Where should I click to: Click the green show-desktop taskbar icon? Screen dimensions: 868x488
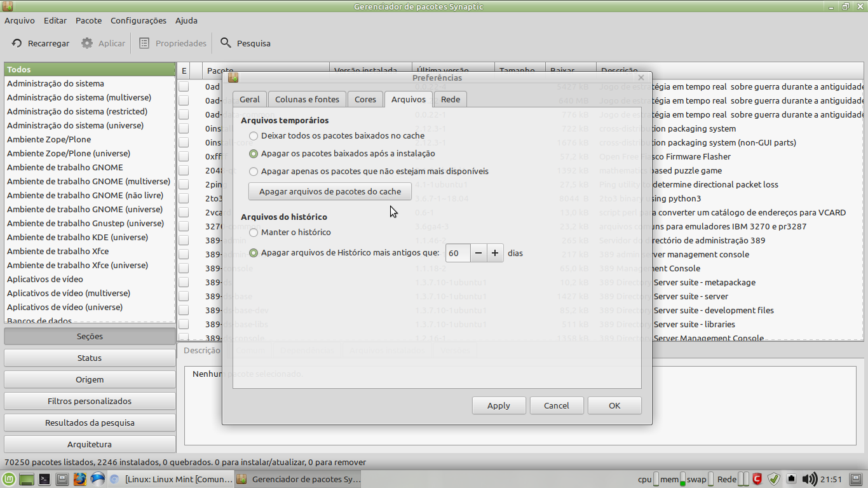coord(27,479)
